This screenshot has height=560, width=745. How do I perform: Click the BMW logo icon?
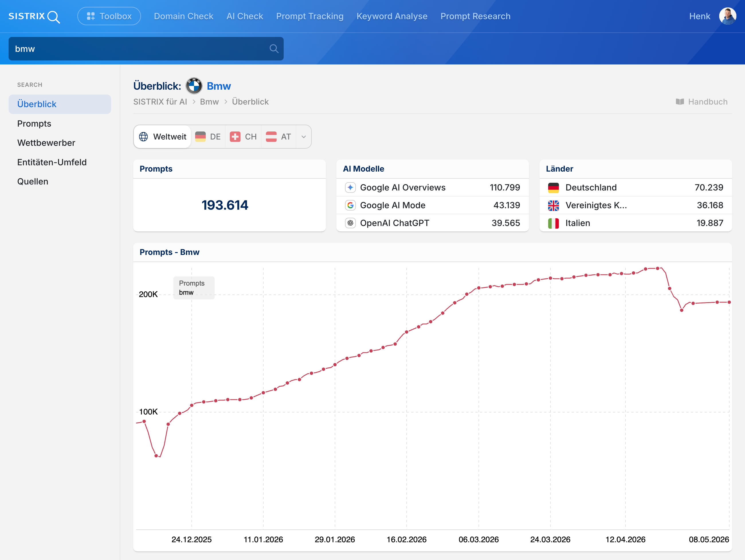pyautogui.click(x=194, y=86)
